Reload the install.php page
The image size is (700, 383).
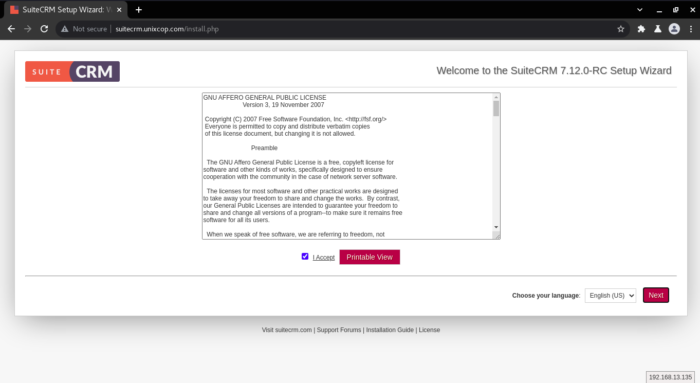pyautogui.click(x=44, y=29)
